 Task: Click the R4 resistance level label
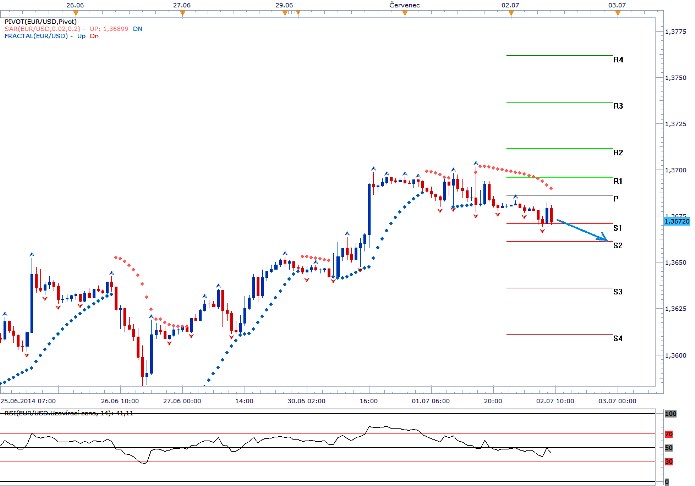point(619,60)
